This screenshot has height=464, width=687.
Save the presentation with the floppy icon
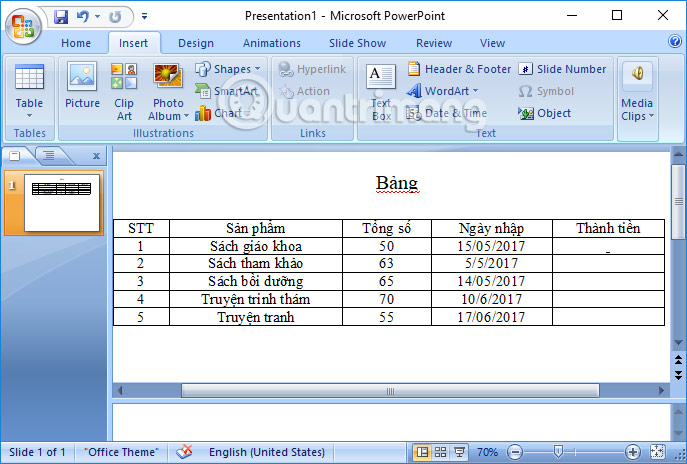point(61,17)
